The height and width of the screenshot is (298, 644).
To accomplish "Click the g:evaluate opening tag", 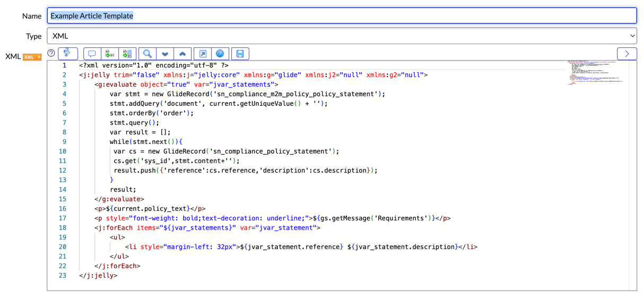I will [x=186, y=84].
